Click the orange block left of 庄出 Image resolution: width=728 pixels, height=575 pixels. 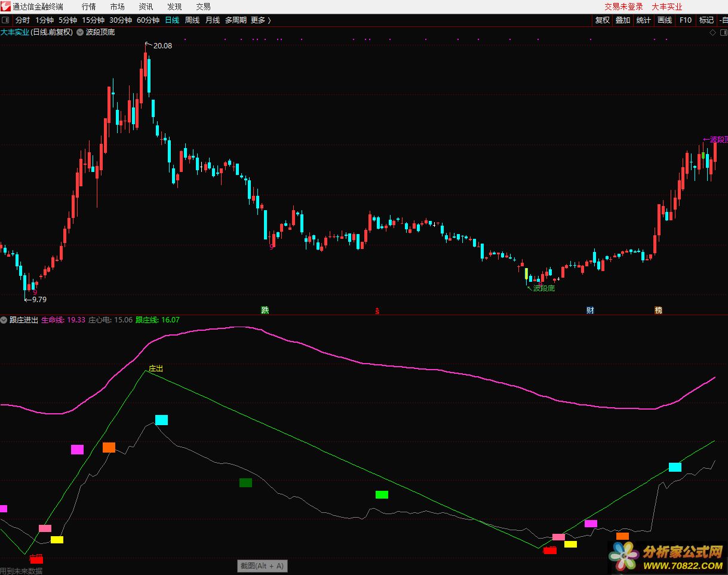point(109,447)
